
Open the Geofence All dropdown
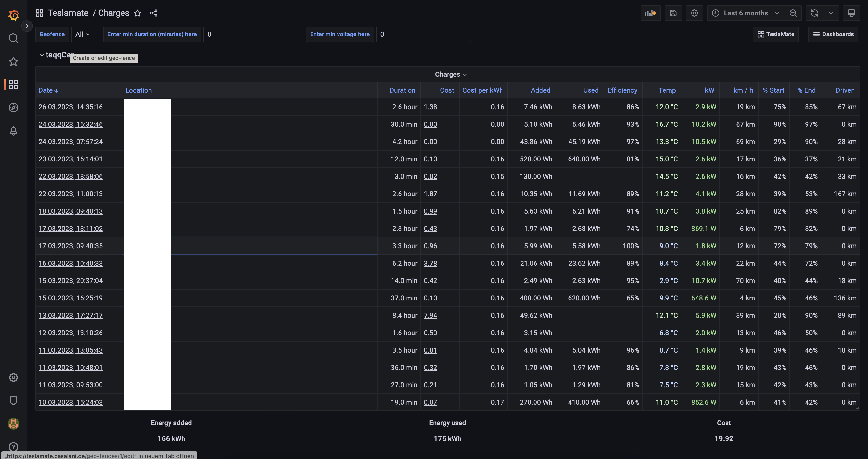[x=82, y=34]
